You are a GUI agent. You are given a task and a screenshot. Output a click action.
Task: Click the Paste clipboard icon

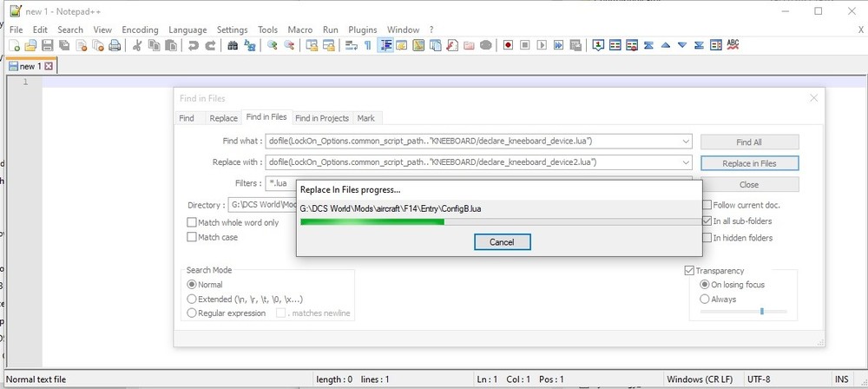tap(171, 45)
